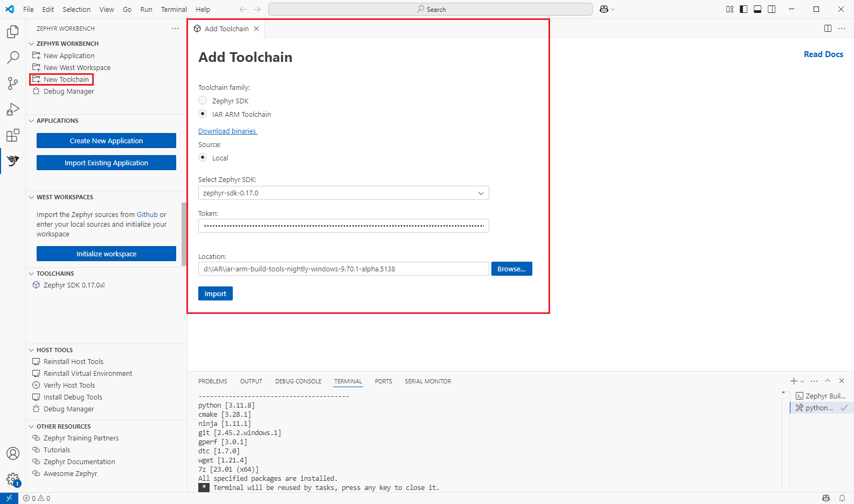
Task: Collapse the APPLICATIONS section
Action: click(31, 121)
